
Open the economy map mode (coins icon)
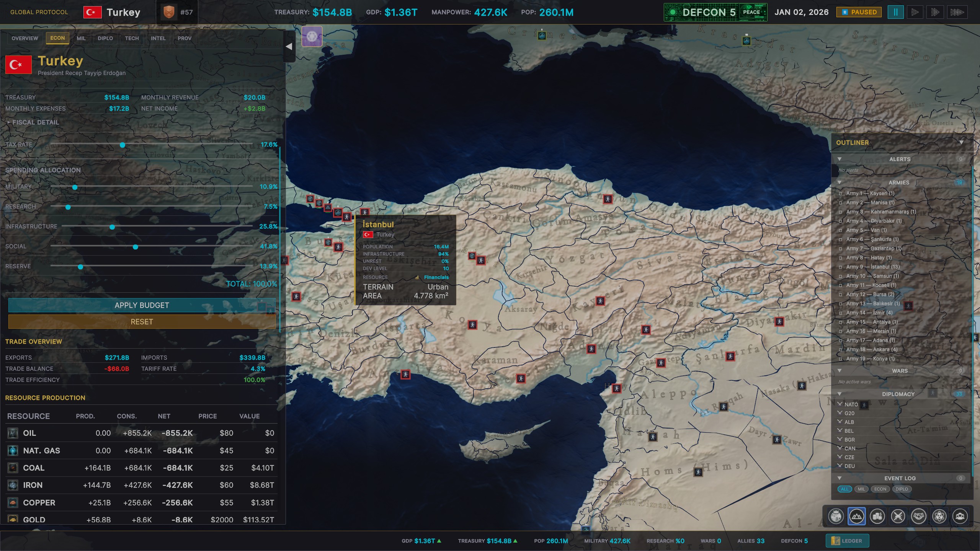point(877,516)
